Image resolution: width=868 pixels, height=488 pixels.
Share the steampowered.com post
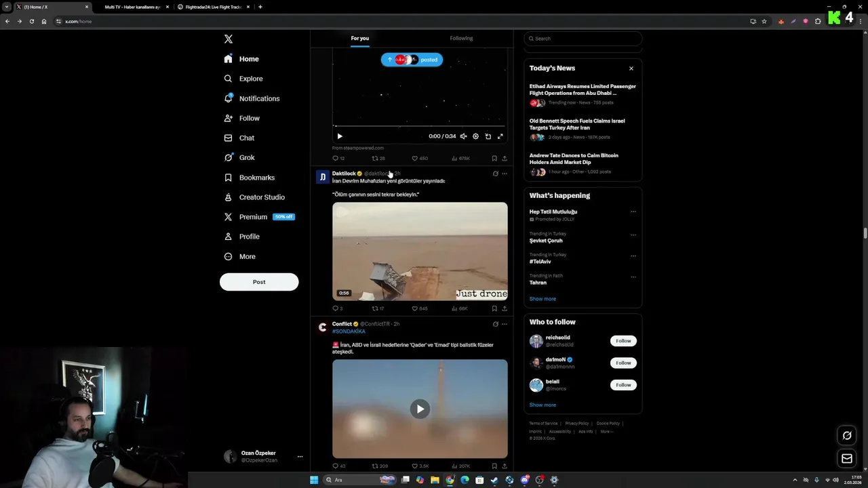pyautogui.click(x=505, y=159)
